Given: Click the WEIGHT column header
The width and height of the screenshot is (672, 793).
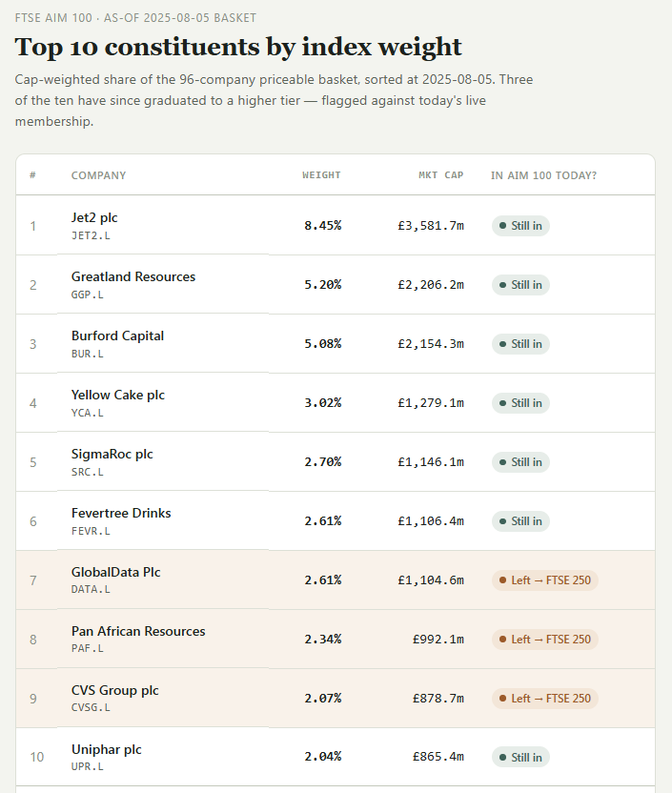Looking at the screenshot, I should pyautogui.click(x=321, y=175).
